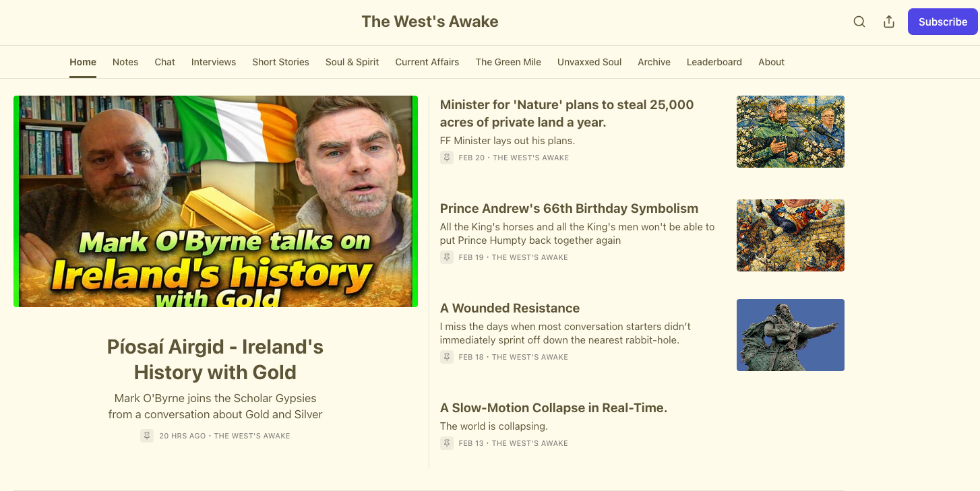The image size is (980, 491).
Task: Click pin icon beside FEB 13 post
Action: tap(447, 443)
